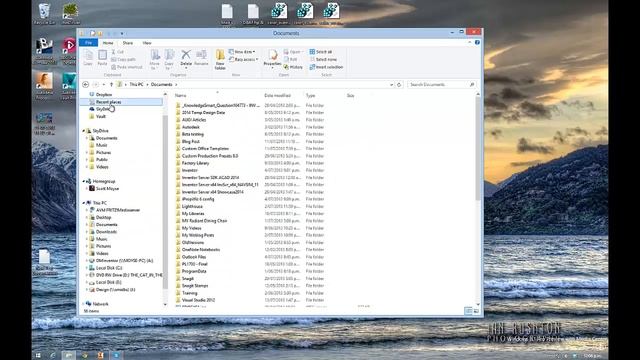Click Select all in the ribbon

click(321, 52)
